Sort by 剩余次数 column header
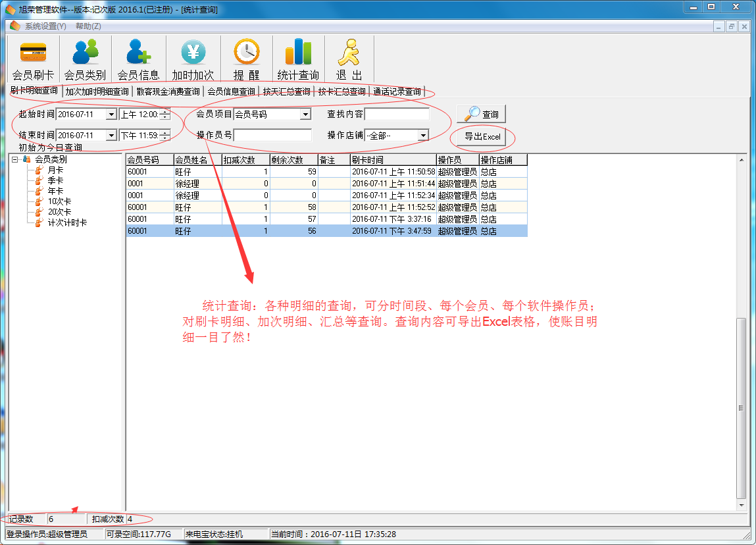The height and width of the screenshot is (545, 756). pyautogui.click(x=294, y=160)
